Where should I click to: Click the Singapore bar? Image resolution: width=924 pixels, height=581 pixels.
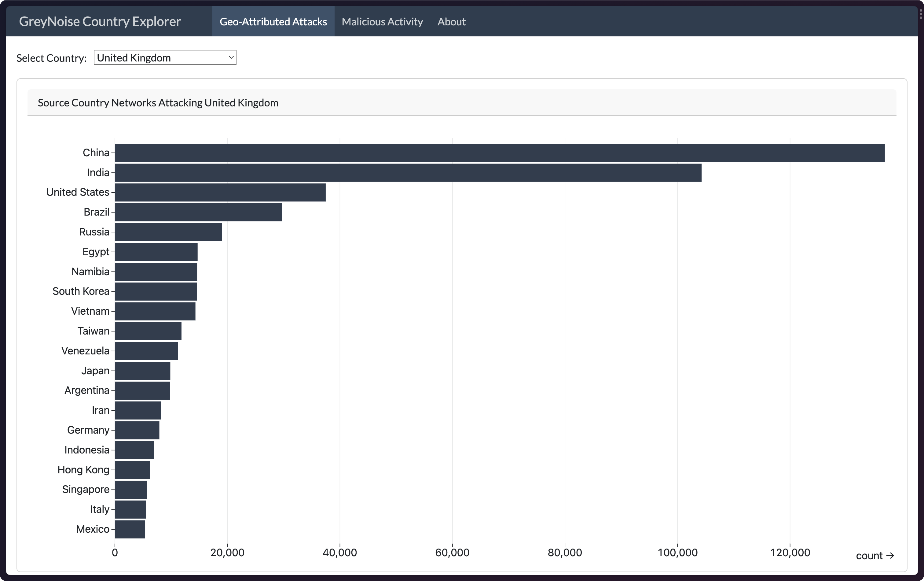[131, 490]
